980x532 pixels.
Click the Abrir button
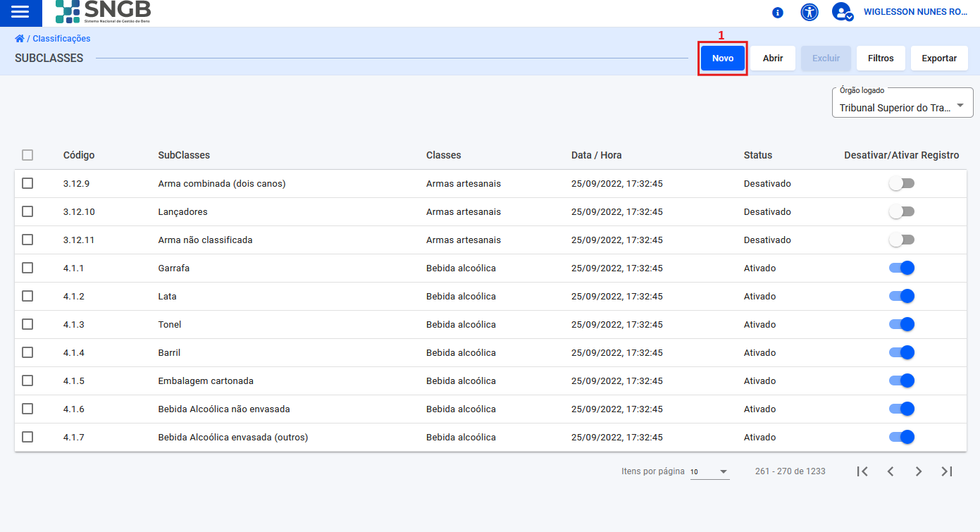pos(773,58)
